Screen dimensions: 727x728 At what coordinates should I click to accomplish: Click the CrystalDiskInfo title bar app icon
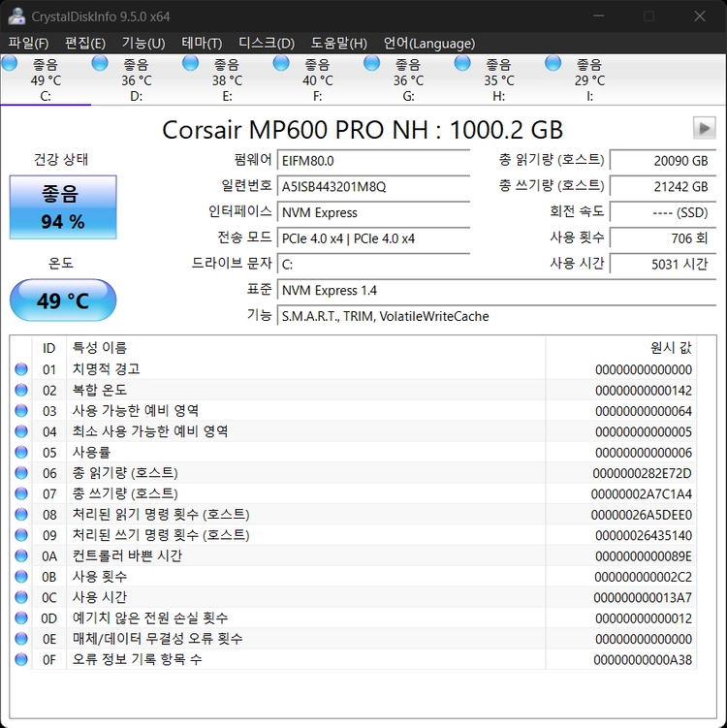click(x=16, y=16)
